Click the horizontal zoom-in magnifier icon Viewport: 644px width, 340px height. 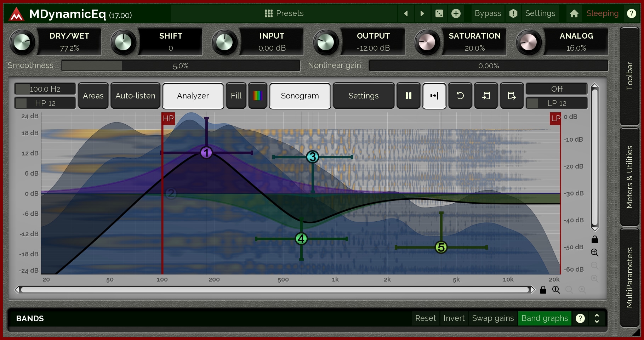556,290
